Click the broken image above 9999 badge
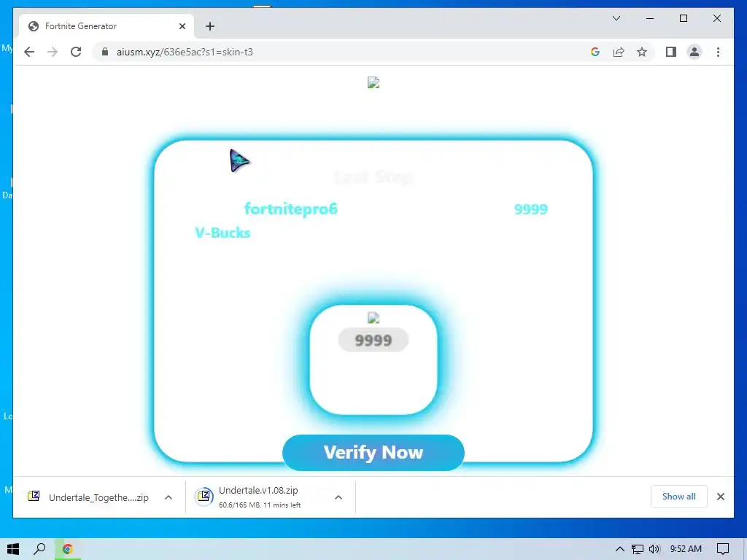The height and width of the screenshot is (560, 747). click(x=373, y=318)
